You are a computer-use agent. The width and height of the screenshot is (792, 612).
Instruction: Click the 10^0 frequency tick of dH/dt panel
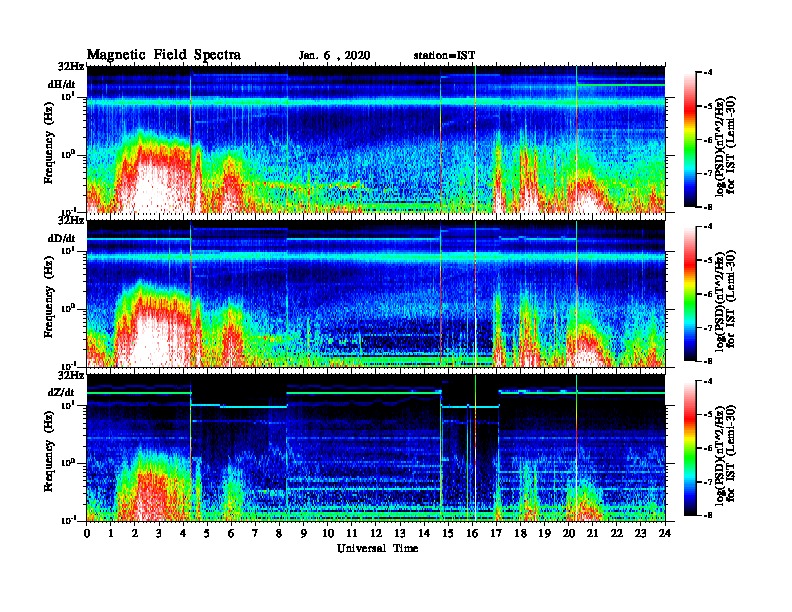[x=68, y=155]
